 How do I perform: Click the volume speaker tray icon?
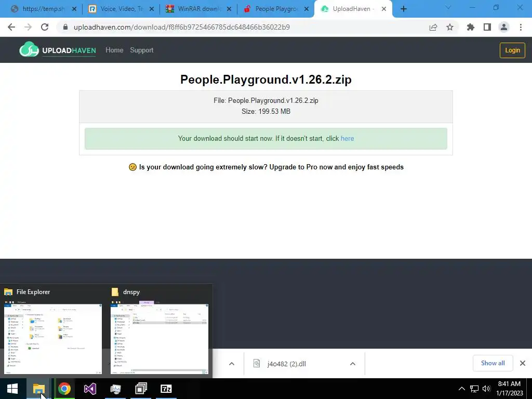point(486,389)
